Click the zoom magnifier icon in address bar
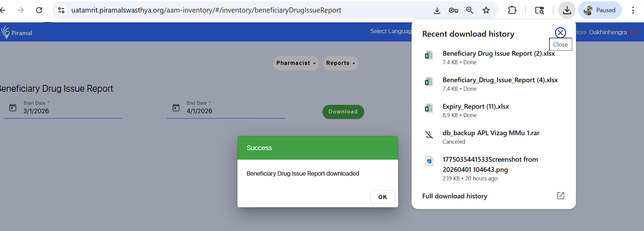Image resolution: width=644 pixels, height=231 pixels. click(x=470, y=10)
